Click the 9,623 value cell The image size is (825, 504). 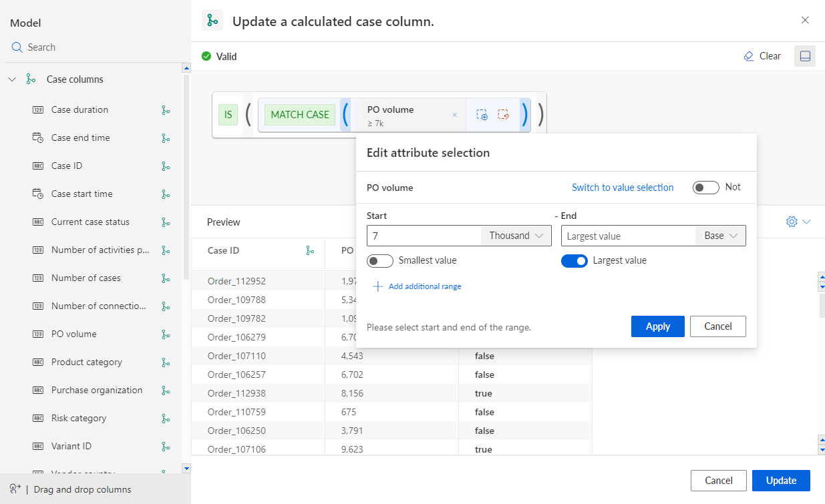coord(352,449)
